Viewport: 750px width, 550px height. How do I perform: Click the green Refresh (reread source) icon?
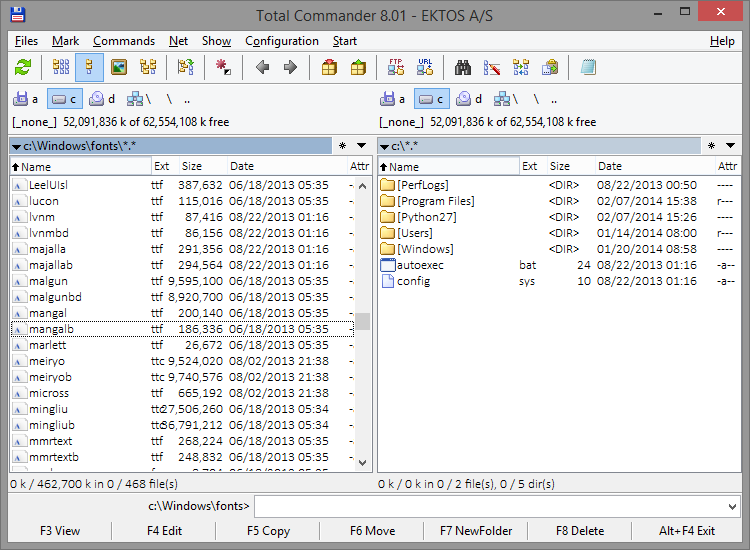point(23,67)
